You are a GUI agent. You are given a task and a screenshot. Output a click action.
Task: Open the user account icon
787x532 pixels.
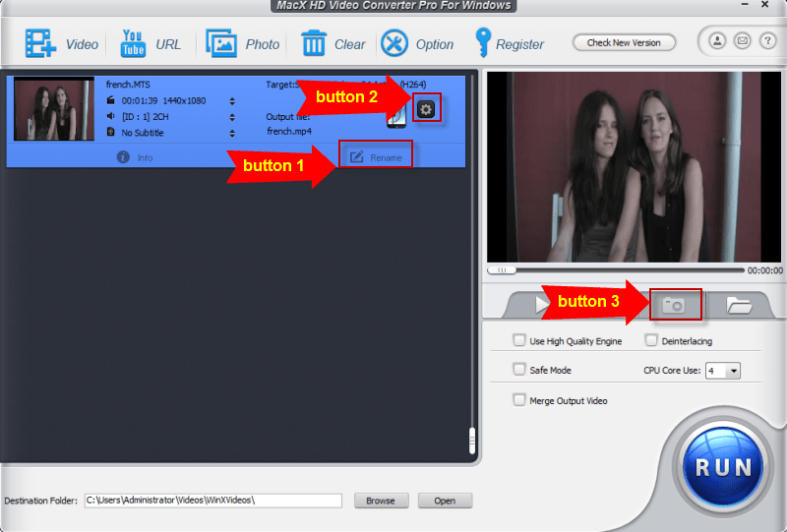[x=717, y=40]
